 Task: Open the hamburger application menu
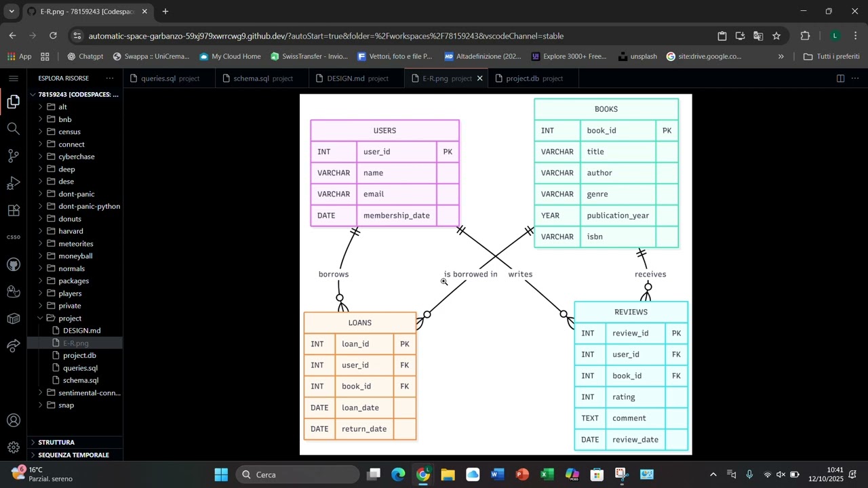pyautogui.click(x=14, y=79)
